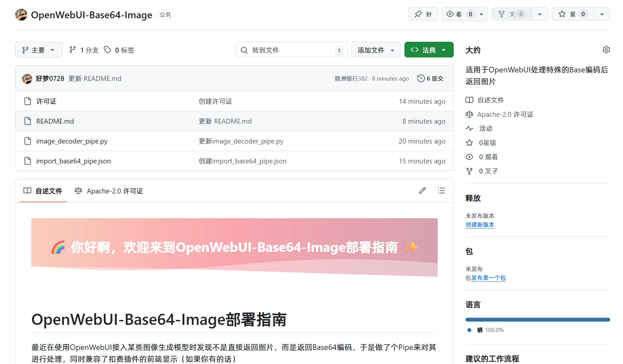Viewport: 623px width, 364px height.
Task: Click the 发布第一个包 link
Action: click(x=488, y=278)
